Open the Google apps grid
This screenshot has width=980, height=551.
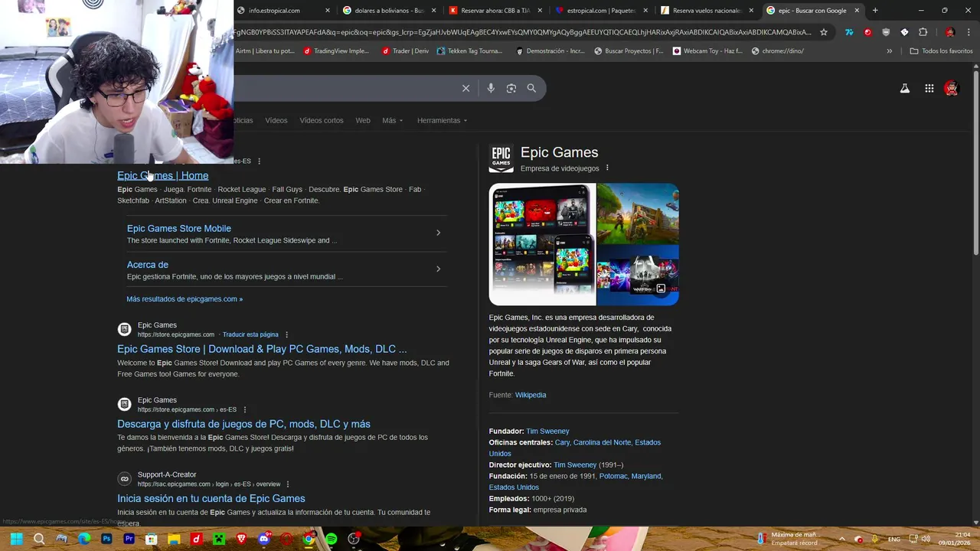929,89
